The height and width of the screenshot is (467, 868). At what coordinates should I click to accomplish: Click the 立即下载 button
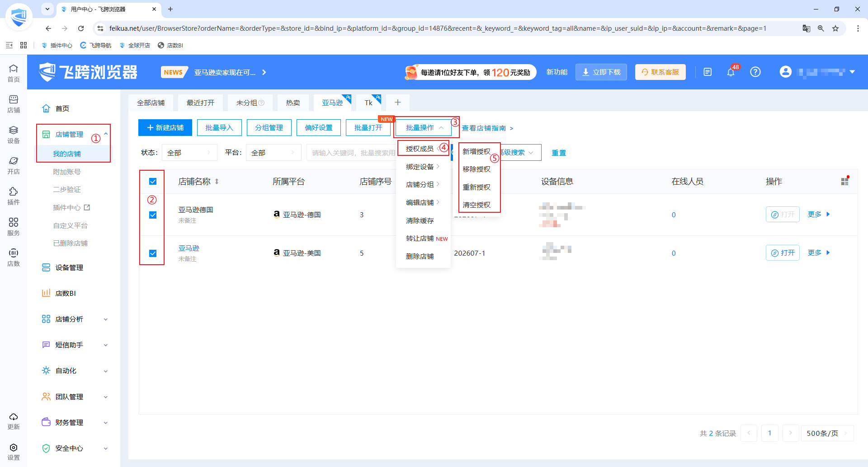pyautogui.click(x=601, y=72)
